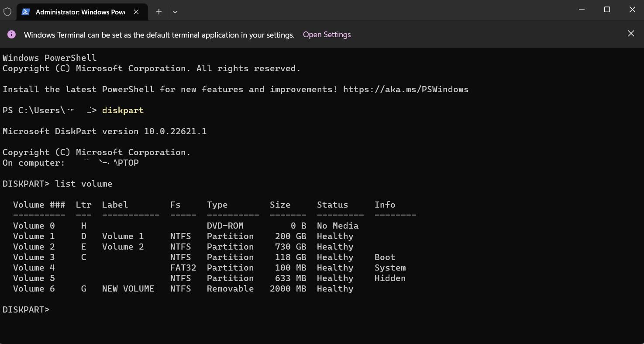Click the shield icon left of the tab bar
Viewport: 644px width, 344px height.
(x=7, y=12)
